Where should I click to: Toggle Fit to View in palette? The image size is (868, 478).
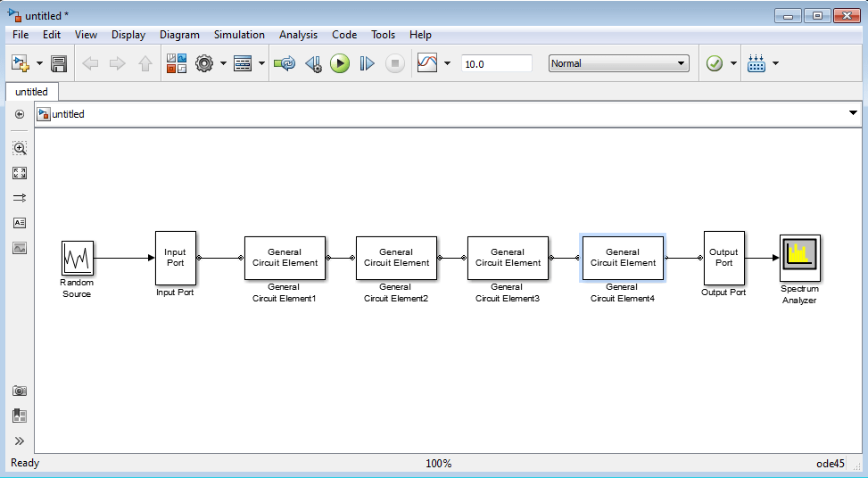pyautogui.click(x=20, y=173)
